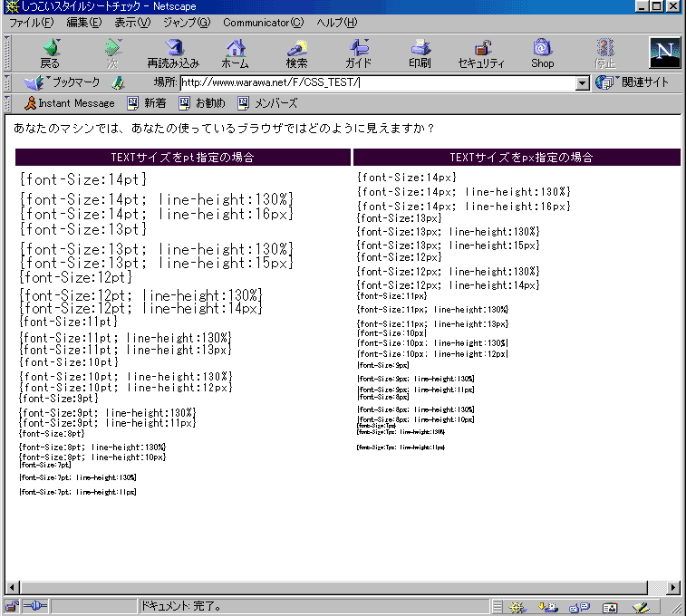This screenshot has width=686, height=616.
Task: Click the page location proxy icon
Action: point(118,82)
